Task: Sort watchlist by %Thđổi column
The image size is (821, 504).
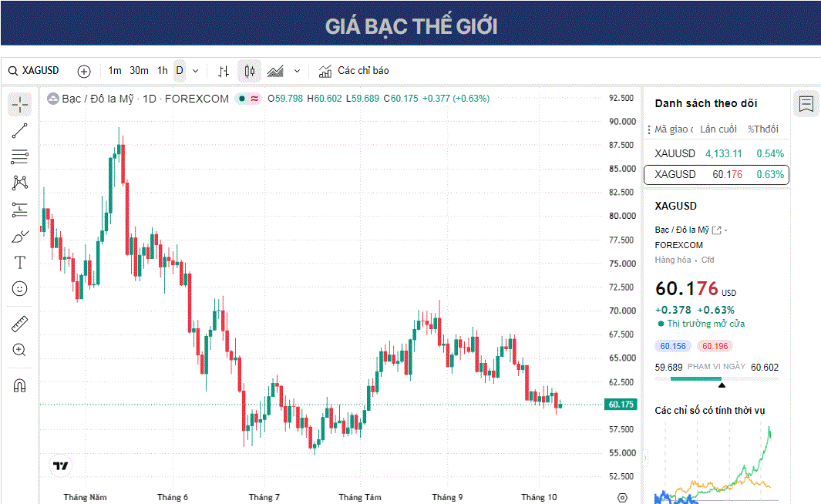Action: point(763,129)
